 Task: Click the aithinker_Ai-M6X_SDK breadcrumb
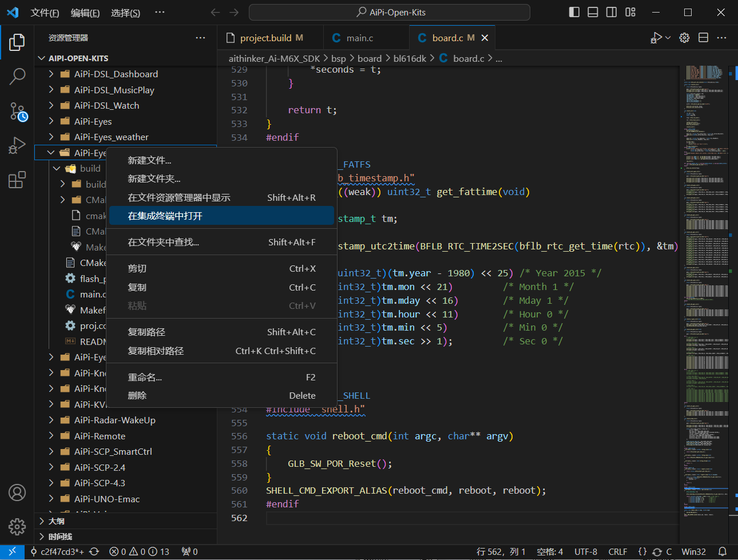tap(274, 58)
